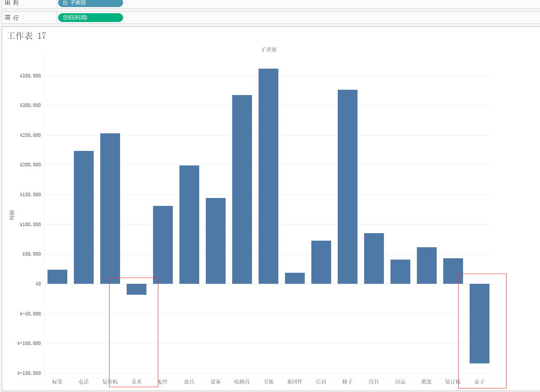Image resolution: width=540 pixels, height=392 pixels.
Task: Click the 纸张 category label
Action: (x=427, y=381)
